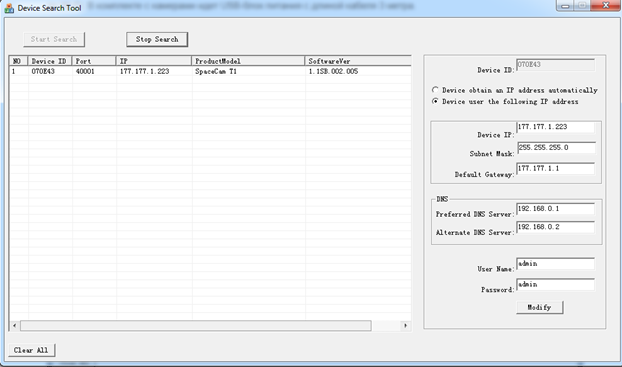Click the right scroll arrow of device list

click(405, 326)
